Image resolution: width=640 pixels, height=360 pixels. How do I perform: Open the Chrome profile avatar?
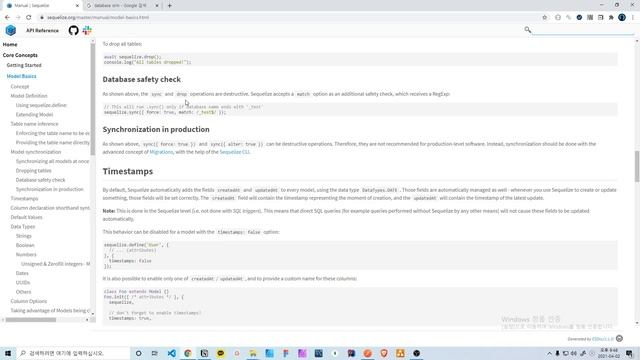click(622, 18)
